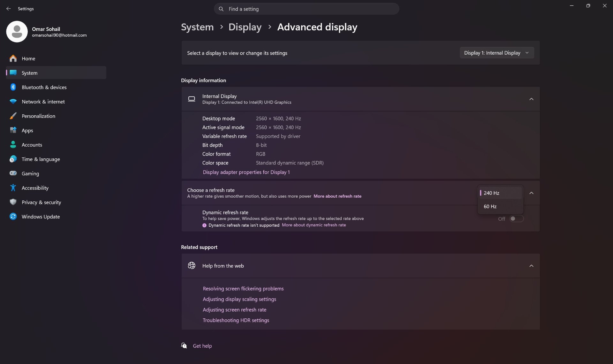
Task: Open the Gaming controller icon
Action: [13, 173]
